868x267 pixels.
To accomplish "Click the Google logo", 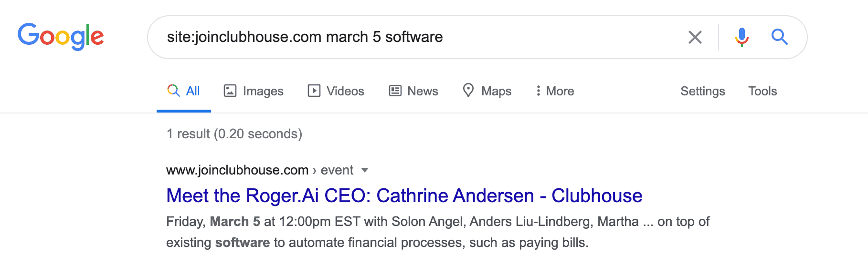I will pyautogui.click(x=61, y=37).
